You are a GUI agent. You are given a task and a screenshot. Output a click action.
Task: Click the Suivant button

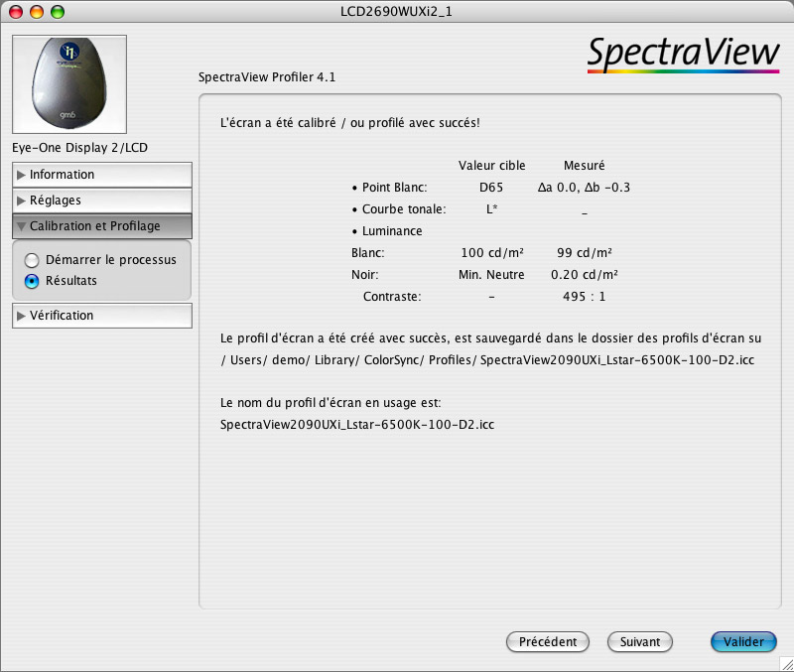click(x=639, y=642)
